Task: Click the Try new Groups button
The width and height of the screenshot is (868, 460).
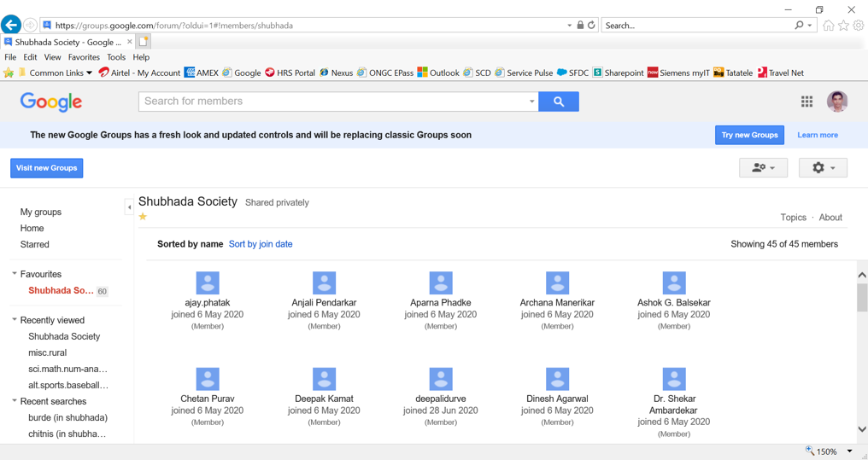Action: tap(749, 135)
